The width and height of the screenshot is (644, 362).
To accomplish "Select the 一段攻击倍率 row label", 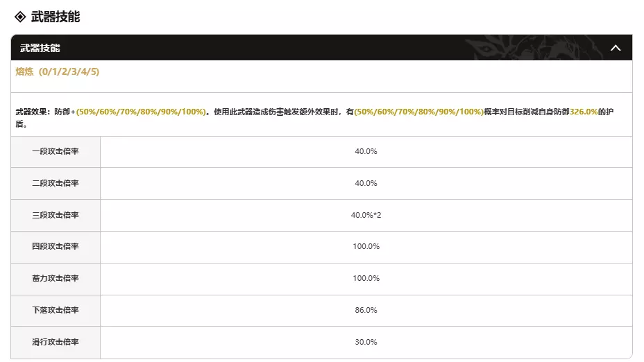I will pos(56,151).
